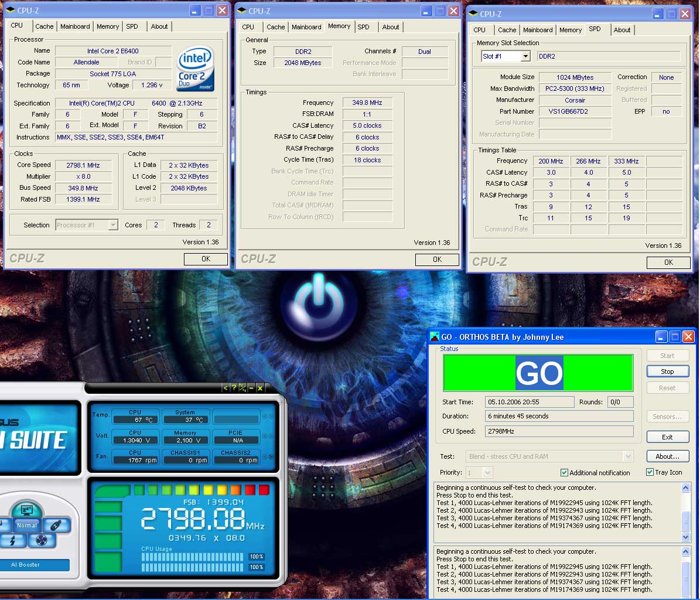
Task: Switch to Memory tab in SPD-tab CPU-Z window
Action: point(570,30)
